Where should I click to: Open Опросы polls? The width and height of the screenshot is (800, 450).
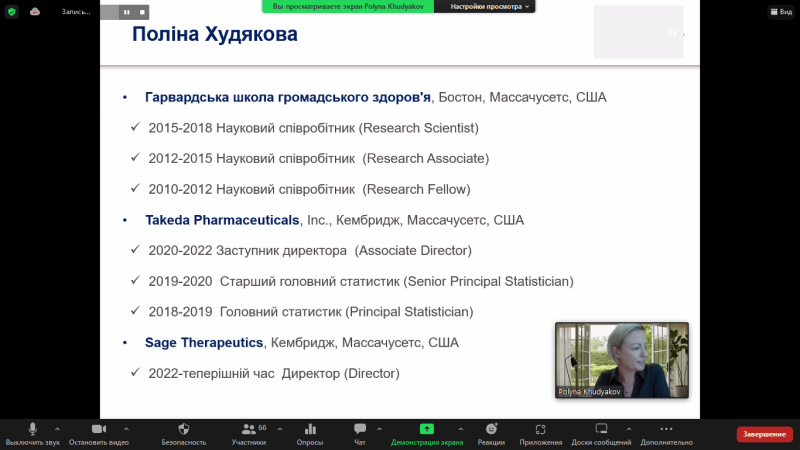310,434
